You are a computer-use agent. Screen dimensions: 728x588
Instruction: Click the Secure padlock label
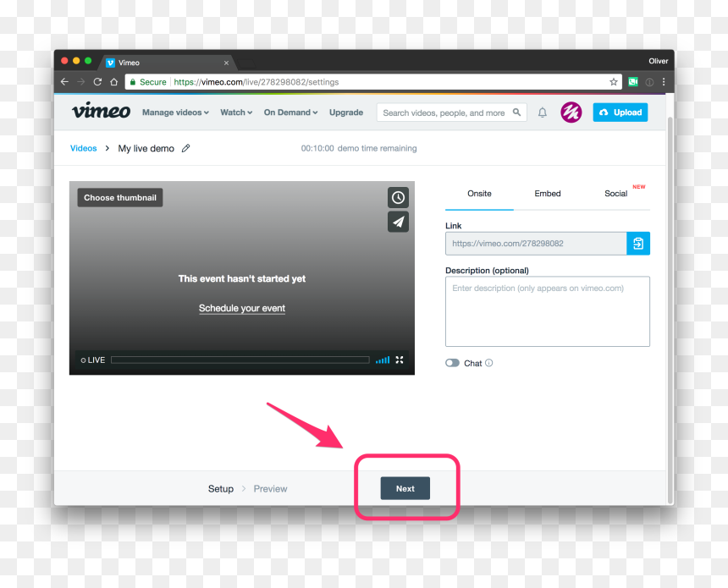(148, 82)
